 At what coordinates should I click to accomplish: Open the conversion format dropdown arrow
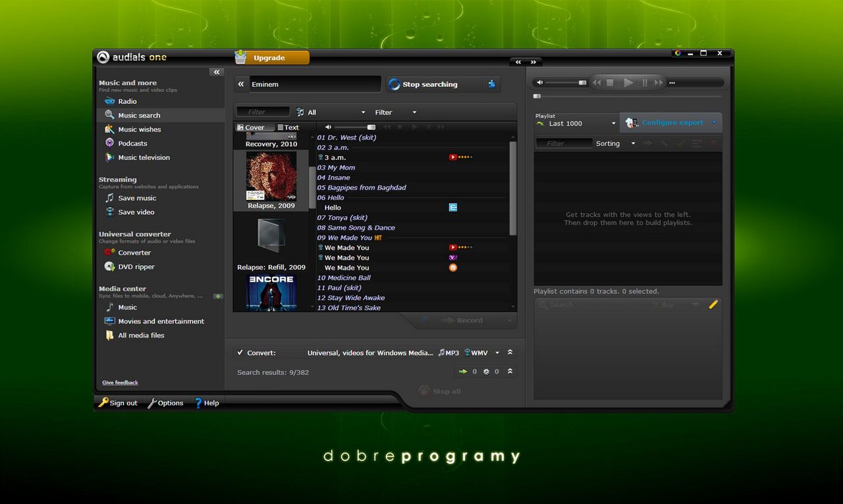[x=497, y=353]
